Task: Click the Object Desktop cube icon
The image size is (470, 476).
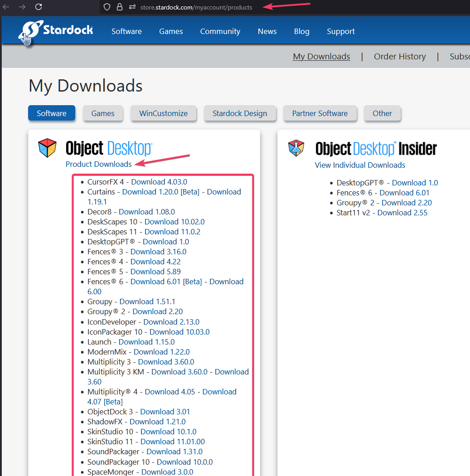Action: point(48,148)
